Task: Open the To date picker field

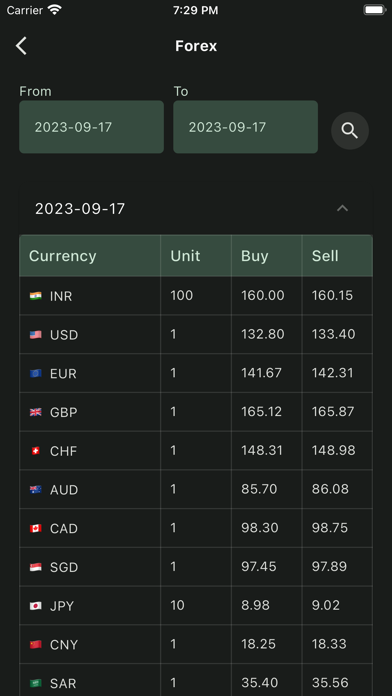Action: tap(245, 127)
